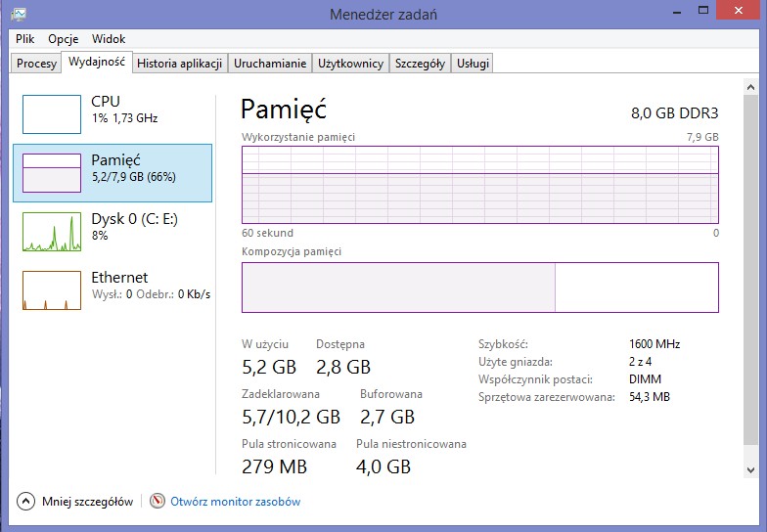The width and height of the screenshot is (767, 532).
Task: Click the scrollbar down arrow
Action: [x=751, y=469]
